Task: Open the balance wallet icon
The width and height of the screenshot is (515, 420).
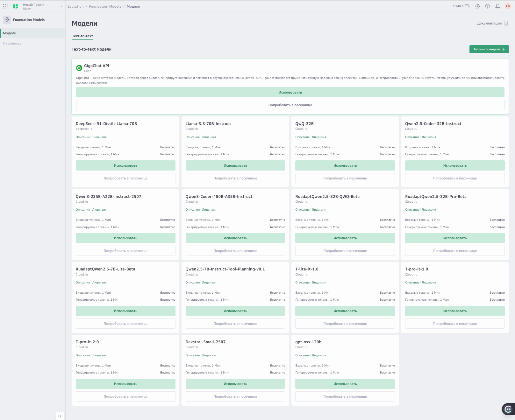Action: (x=467, y=6)
